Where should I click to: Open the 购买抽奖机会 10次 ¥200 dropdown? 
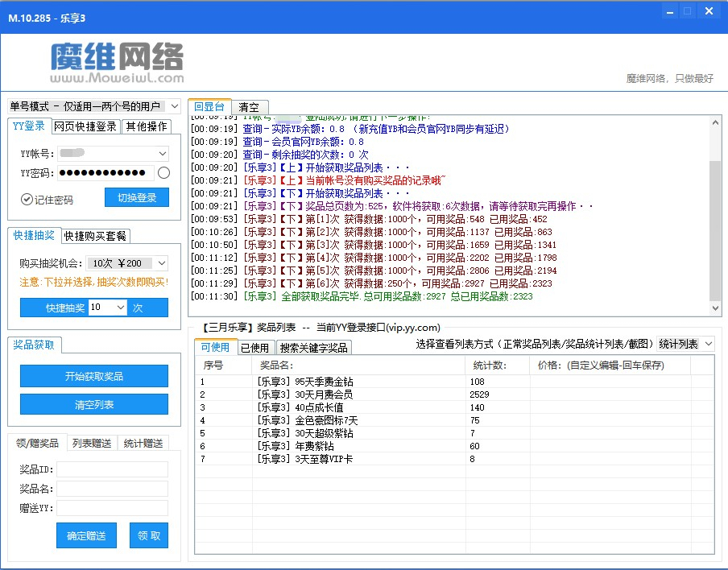pyautogui.click(x=162, y=263)
